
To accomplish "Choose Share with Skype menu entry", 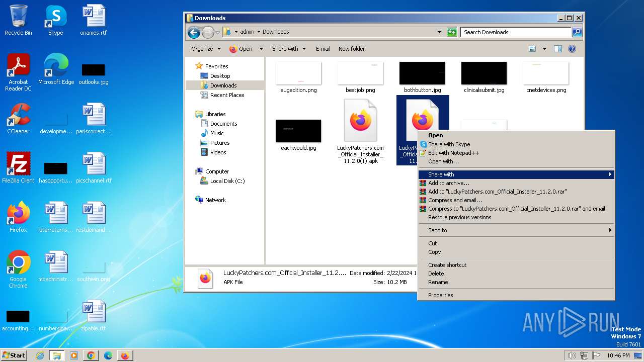I will pos(516,144).
